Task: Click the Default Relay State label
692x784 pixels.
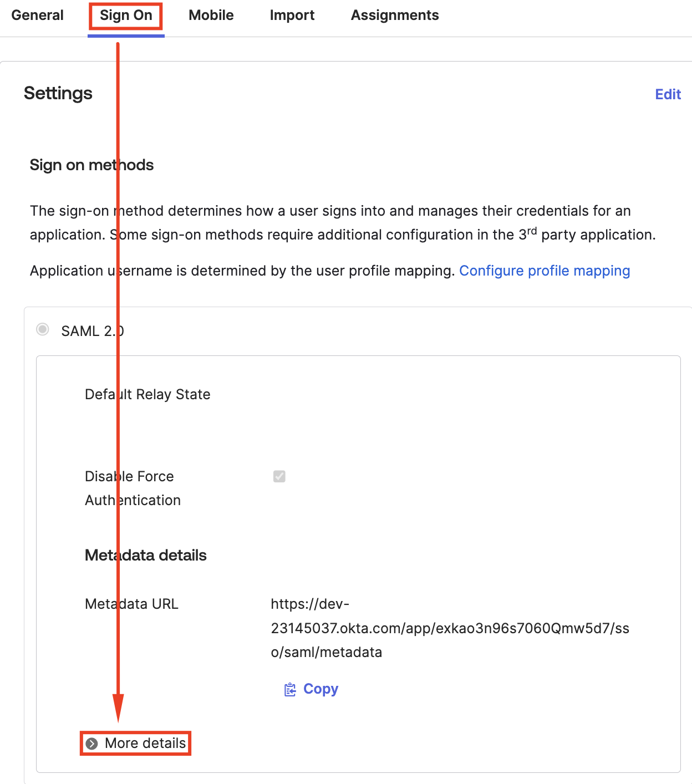Action: (147, 394)
